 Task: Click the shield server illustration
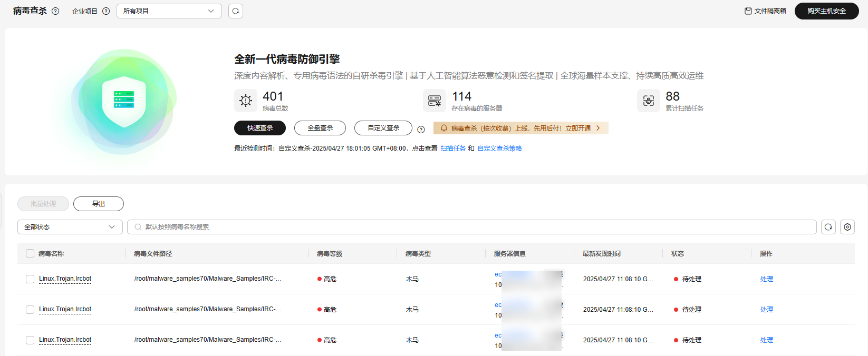pos(124,101)
